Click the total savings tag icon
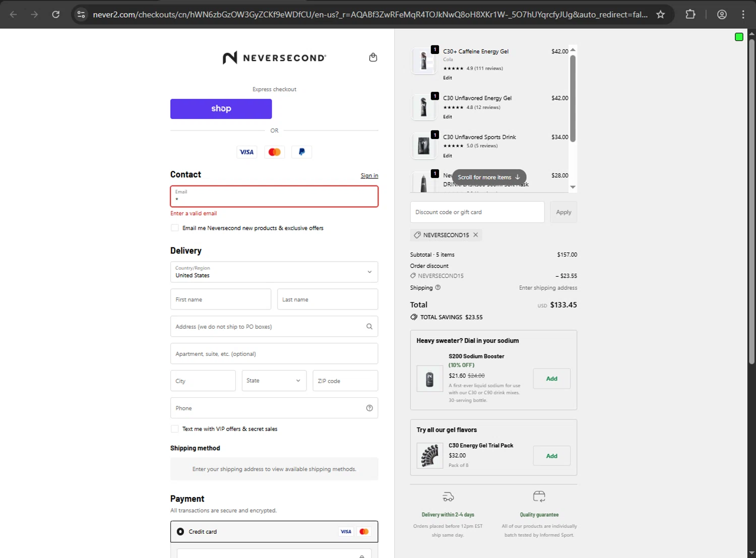The image size is (756, 558). [x=414, y=317]
